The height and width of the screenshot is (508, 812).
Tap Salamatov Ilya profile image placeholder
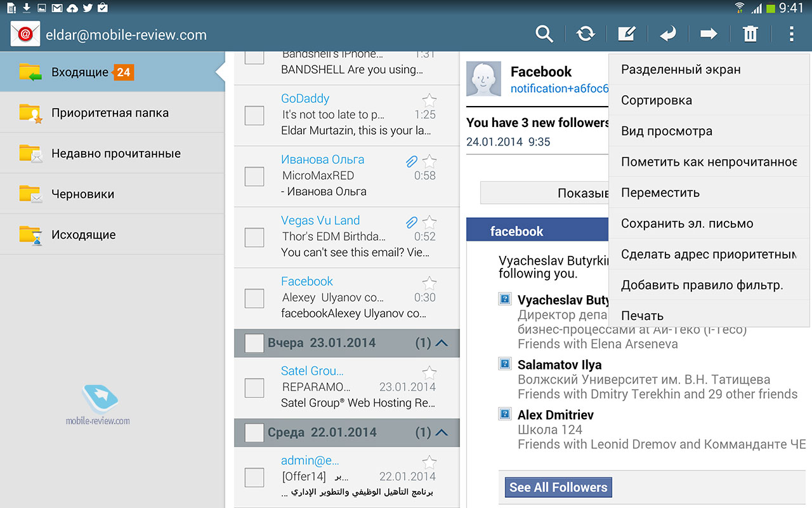coord(505,364)
